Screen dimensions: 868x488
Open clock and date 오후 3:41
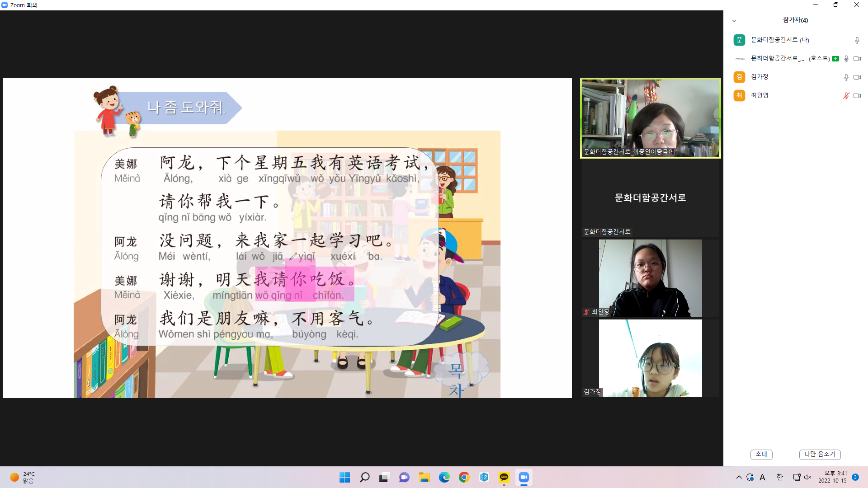(x=832, y=478)
